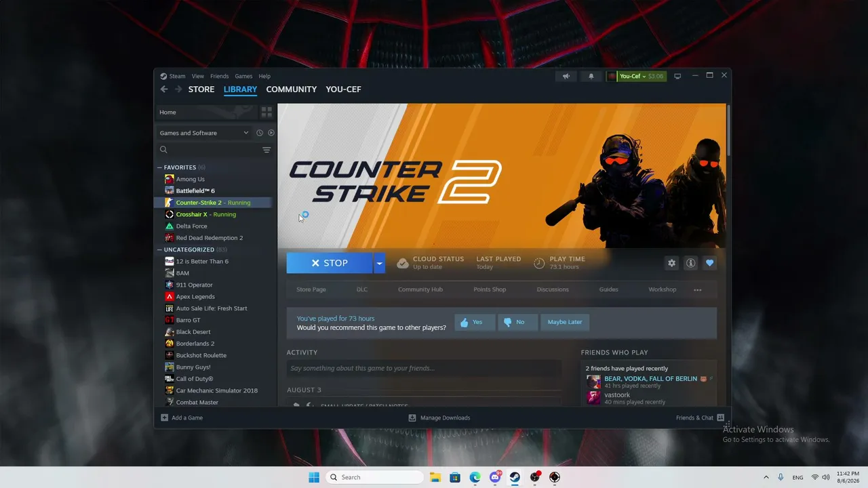Open the Windows Start menu
Image resolution: width=868 pixels, height=488 pixels.
314,477
